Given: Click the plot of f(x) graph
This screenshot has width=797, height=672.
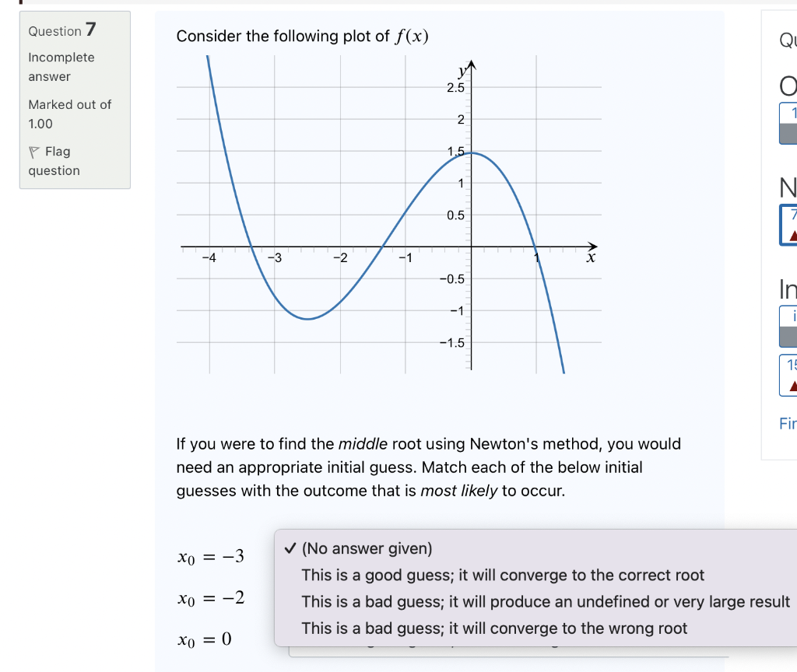Looking at the screenshot, I should coord(389,218).
